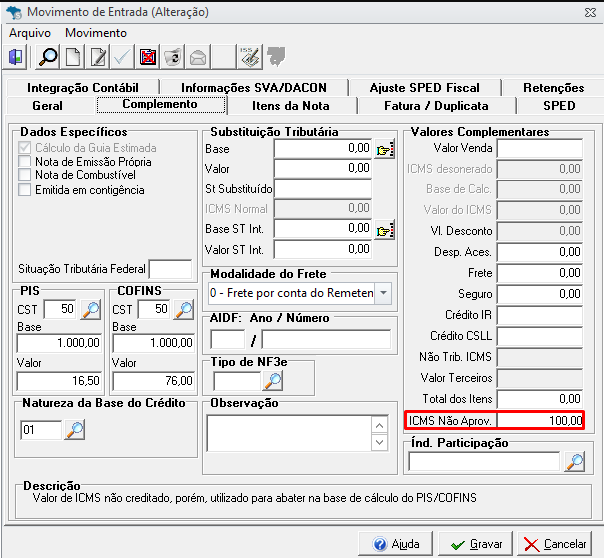Click the Frete value field

click(x=540, y=273)
